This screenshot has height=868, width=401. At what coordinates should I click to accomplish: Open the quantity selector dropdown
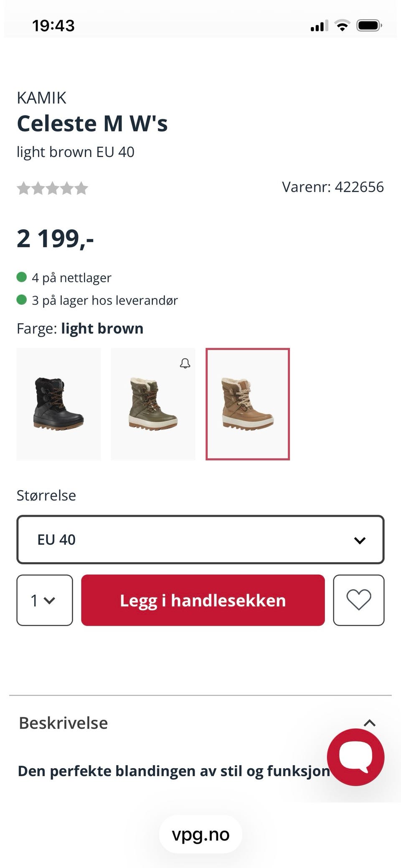44,601
